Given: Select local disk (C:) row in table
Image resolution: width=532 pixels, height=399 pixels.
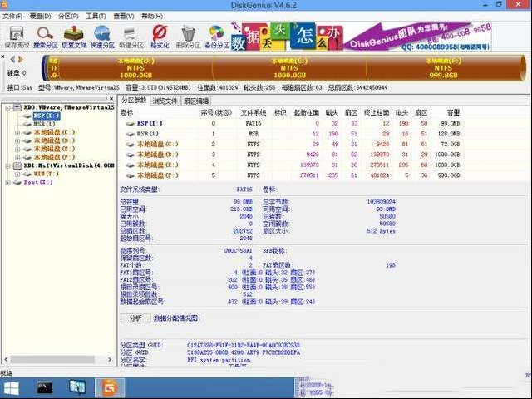Looking at the screenshot, I should click(x=293, y=144).
